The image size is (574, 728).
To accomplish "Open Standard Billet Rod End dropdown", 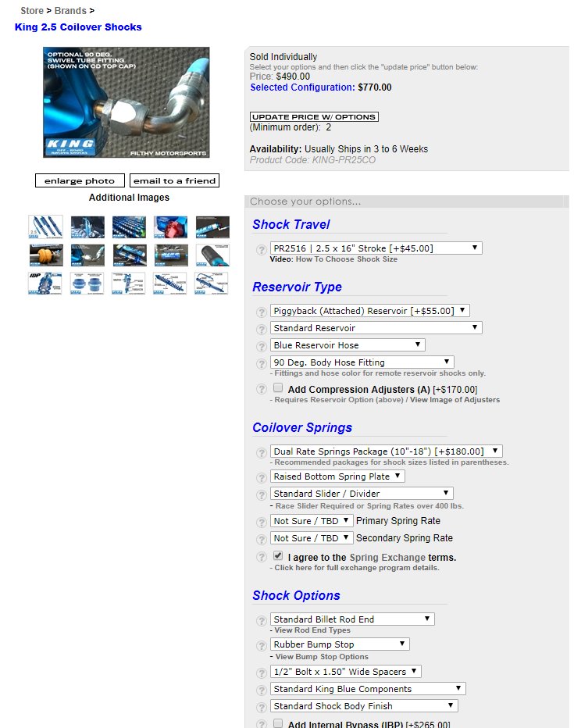I will coord(352,619).
